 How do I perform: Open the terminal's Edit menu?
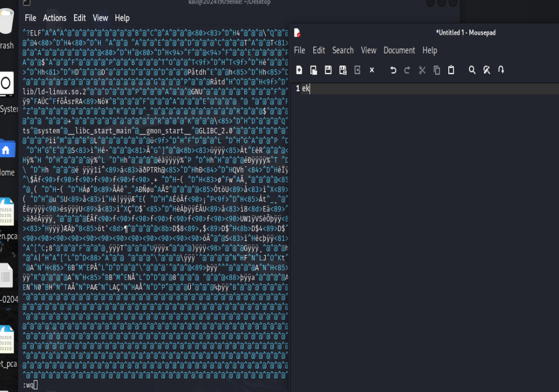coord(80,18)
